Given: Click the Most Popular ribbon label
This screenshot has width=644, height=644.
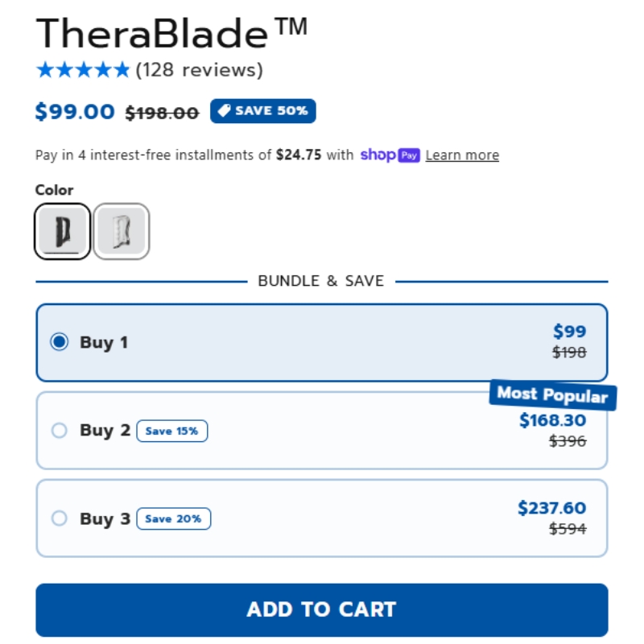Looking at the screenshot, I should click(x=552, y=394).
